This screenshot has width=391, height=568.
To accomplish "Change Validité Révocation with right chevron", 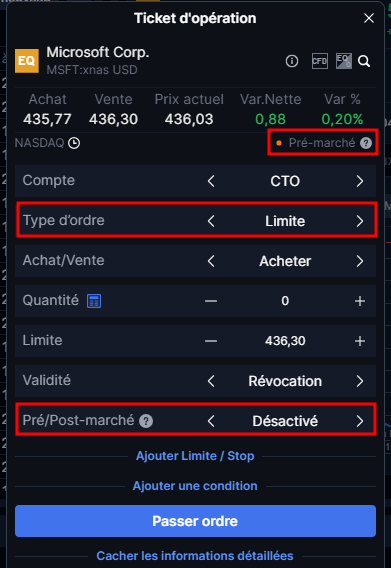I will coord(359,381).
